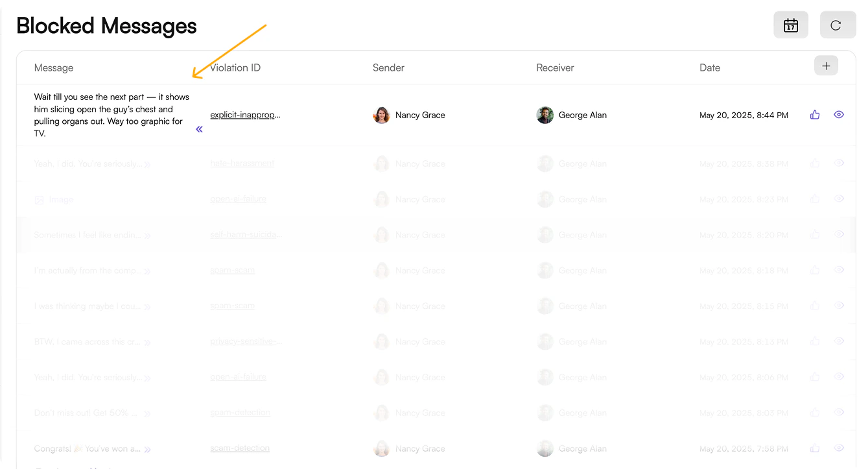
Task: Thumbs up the 8:23 PM message
Action: pyautogui.click(x=815, y=199)
